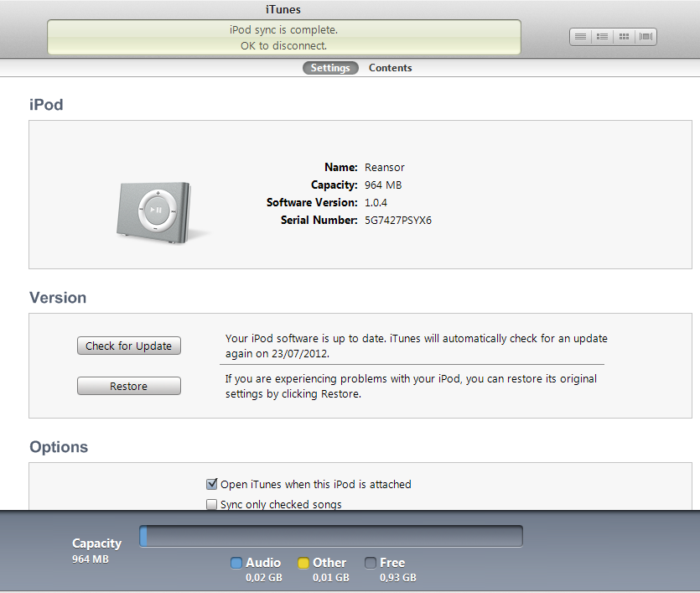
Task: Click the restore original settings description
Action: point(411,387)
